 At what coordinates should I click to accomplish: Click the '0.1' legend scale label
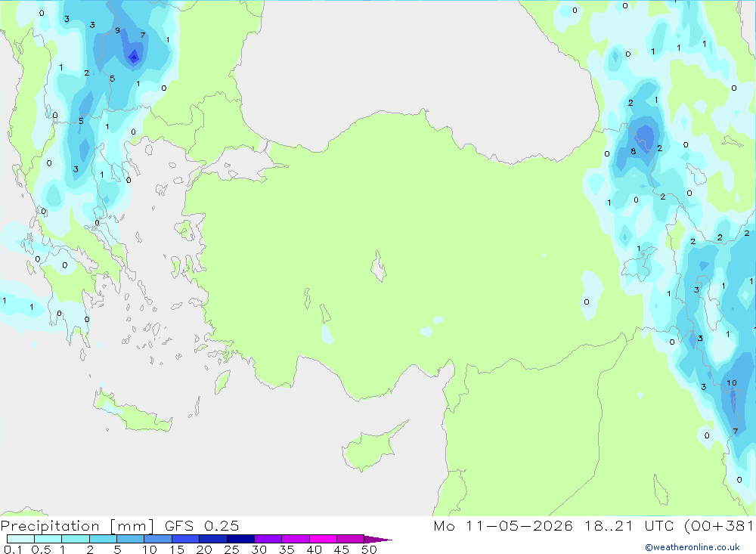point(13,549)
